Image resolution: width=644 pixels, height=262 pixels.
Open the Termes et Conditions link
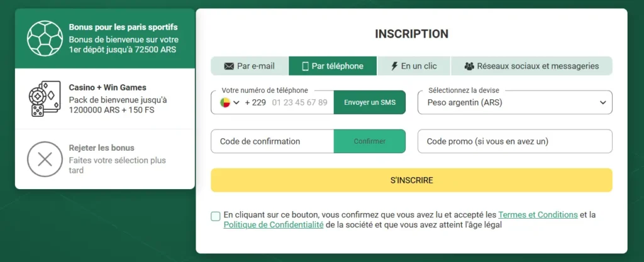(538, 215)
